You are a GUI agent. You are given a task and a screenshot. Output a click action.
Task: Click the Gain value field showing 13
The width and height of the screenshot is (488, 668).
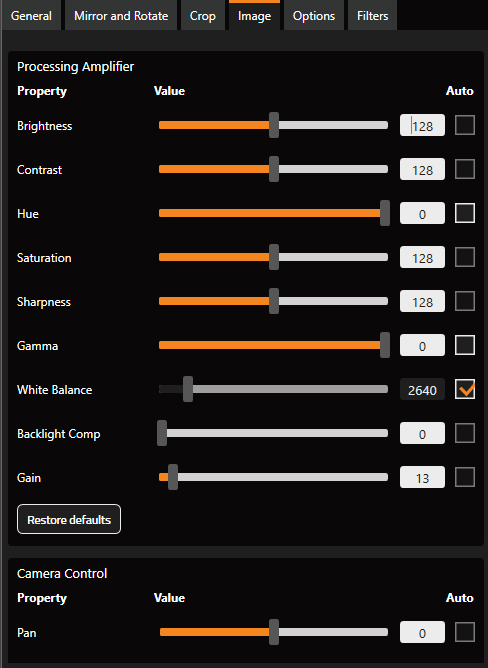[422, 478]
